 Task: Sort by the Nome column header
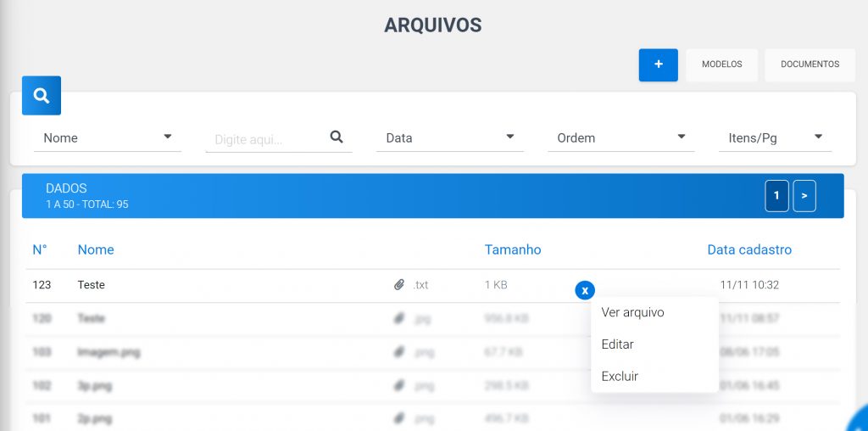96,249
